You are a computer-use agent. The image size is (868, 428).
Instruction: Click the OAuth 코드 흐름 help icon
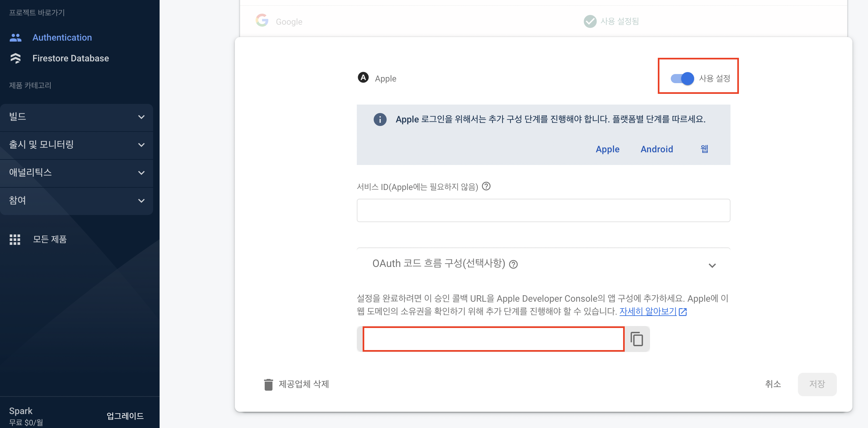[513, 264]
